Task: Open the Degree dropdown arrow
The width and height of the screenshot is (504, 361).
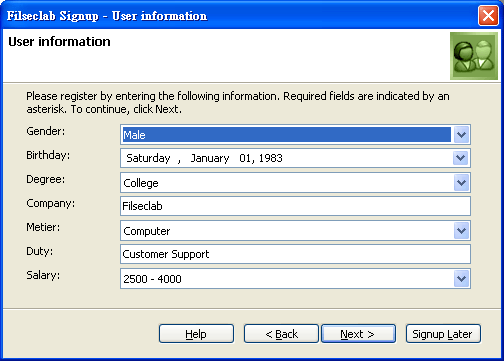Action: coord(461,182)
